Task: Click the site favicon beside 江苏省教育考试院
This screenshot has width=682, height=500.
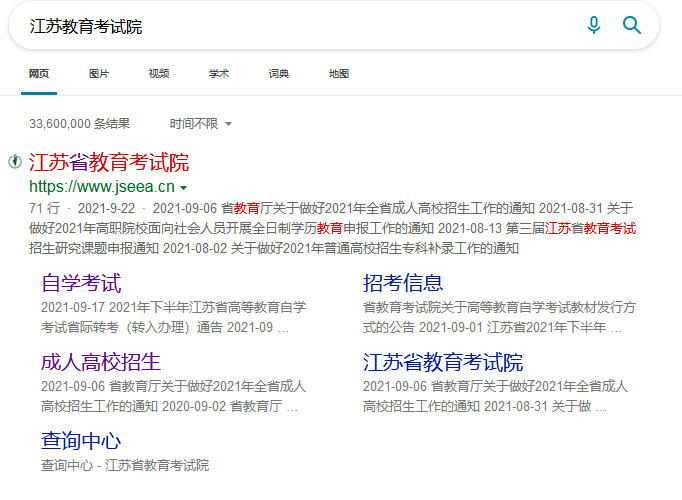Action: 15,162
